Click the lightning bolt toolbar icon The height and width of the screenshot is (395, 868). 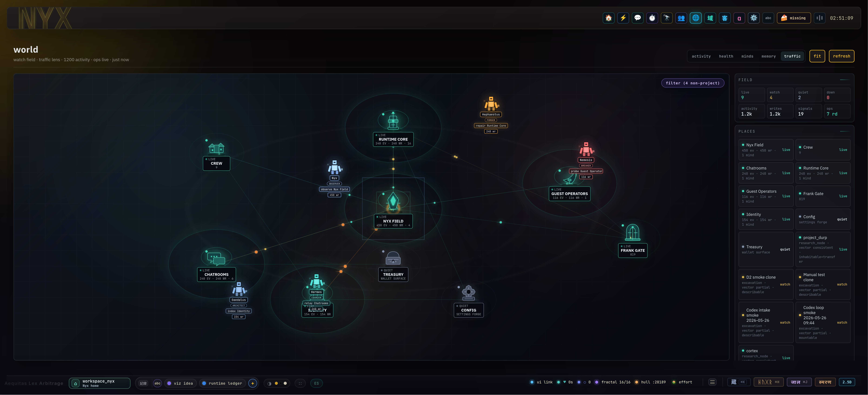(x=623, y=18)
